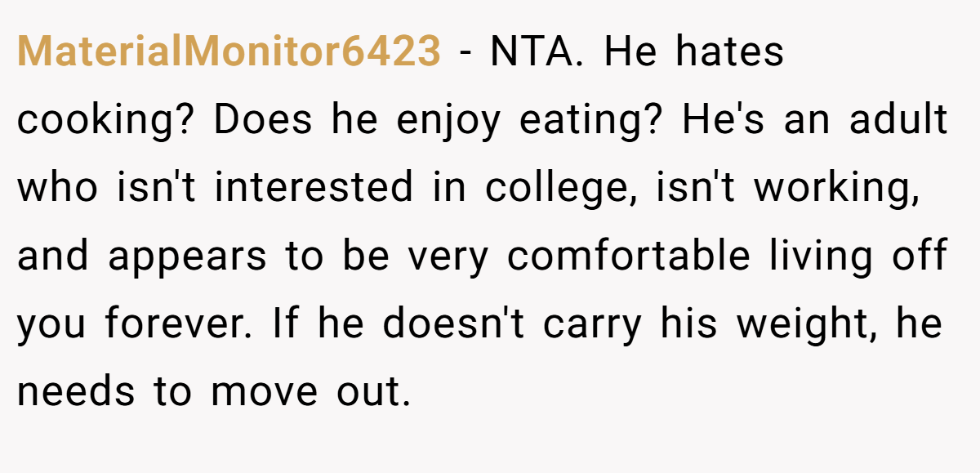This screenshot has height=473, width=980.
Task: Click the word "appears" in the comment
Action: [187, 257]
